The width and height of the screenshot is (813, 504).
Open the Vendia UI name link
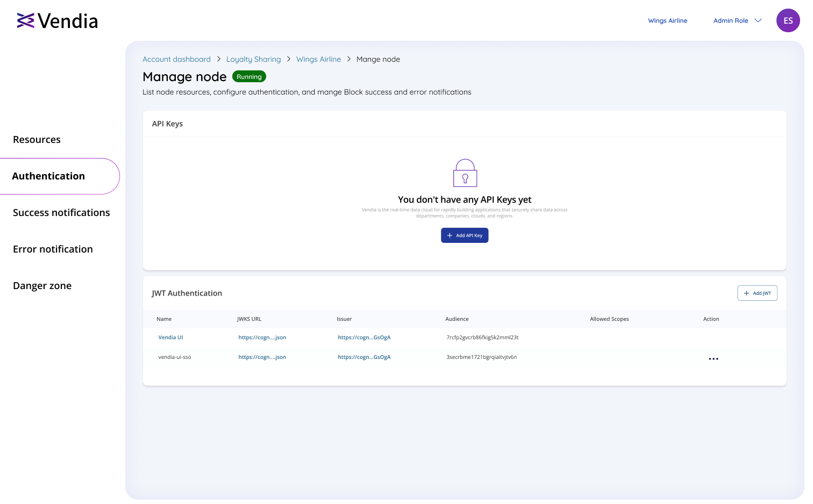[170, 337]
